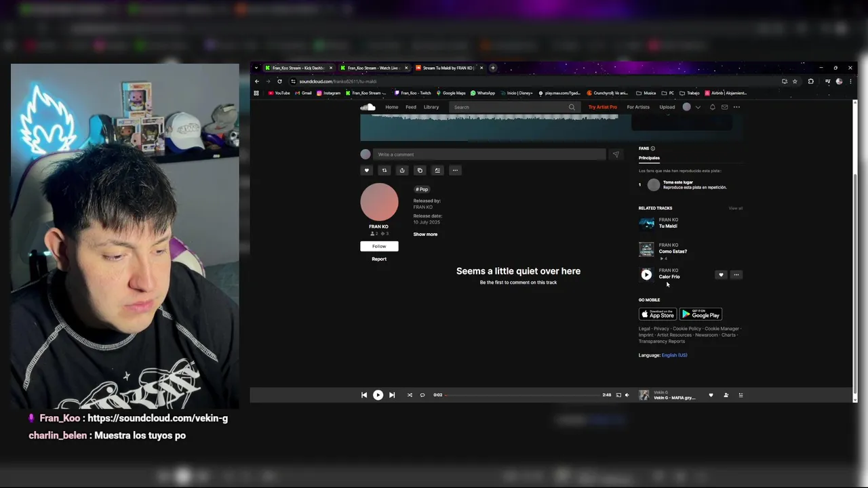Open the Transparency Reports link
868x488 pixels.
click(x=662, y=342)
